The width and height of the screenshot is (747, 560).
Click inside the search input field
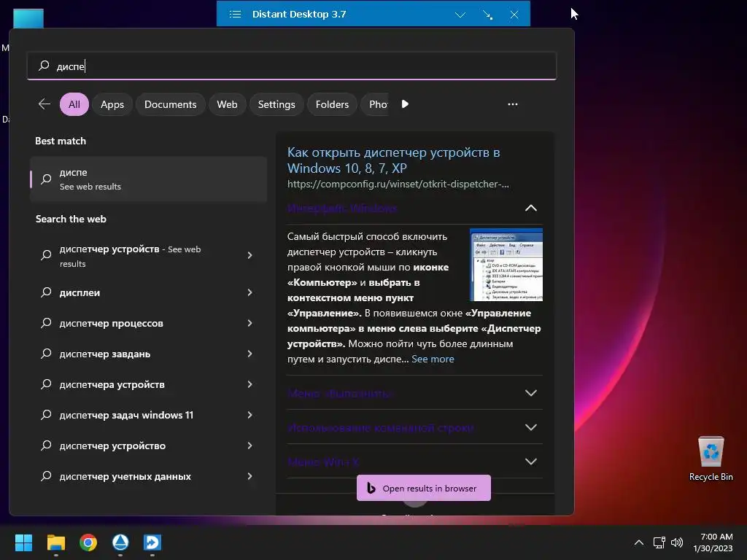coord(292,66)
